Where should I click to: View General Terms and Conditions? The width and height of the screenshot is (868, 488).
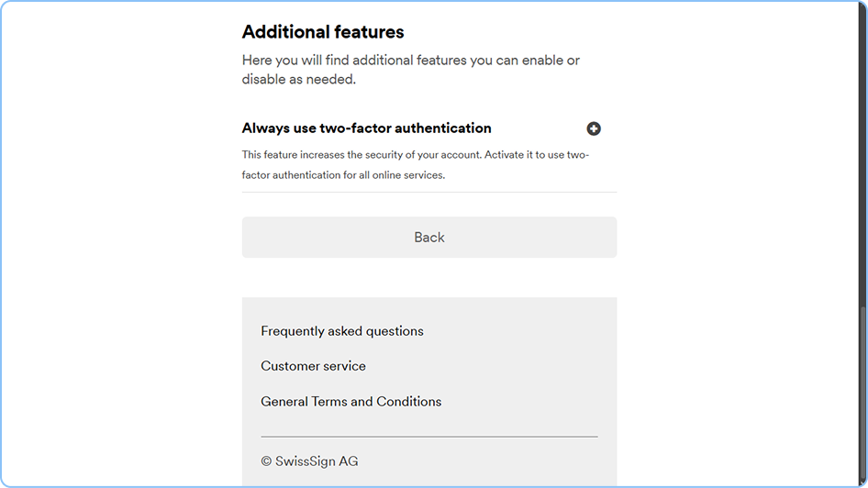[351, 402]
